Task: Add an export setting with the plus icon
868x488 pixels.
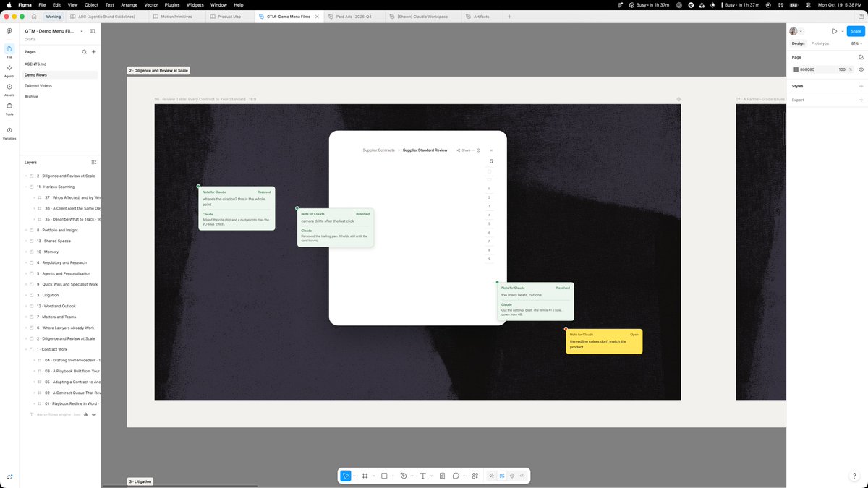Action: coord(861,100)
